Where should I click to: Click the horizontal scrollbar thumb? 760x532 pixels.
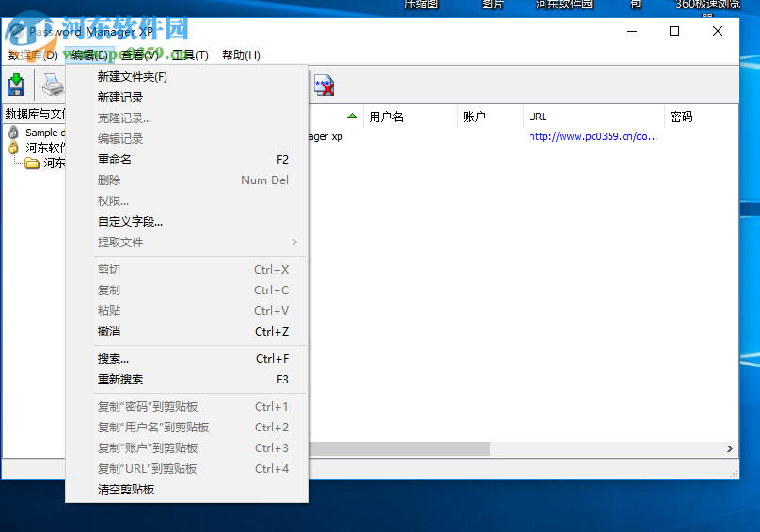tap(399, 449)
